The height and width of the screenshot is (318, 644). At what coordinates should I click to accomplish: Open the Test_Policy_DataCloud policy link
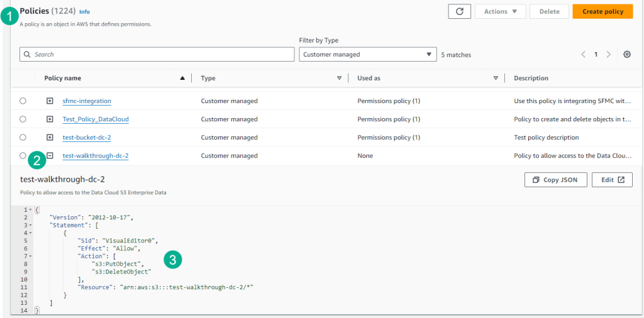click(96, 119)
